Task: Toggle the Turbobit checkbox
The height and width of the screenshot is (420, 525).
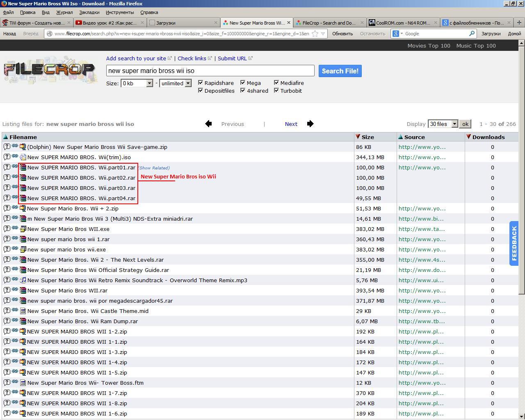Action: pyautogui.click(x=276, y=90)
